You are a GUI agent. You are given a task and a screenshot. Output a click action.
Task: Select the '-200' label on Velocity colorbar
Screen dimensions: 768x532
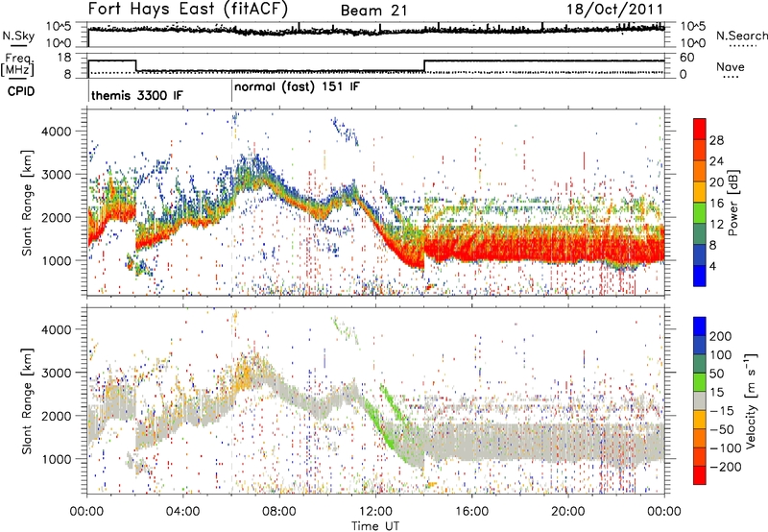click(725, 467)
